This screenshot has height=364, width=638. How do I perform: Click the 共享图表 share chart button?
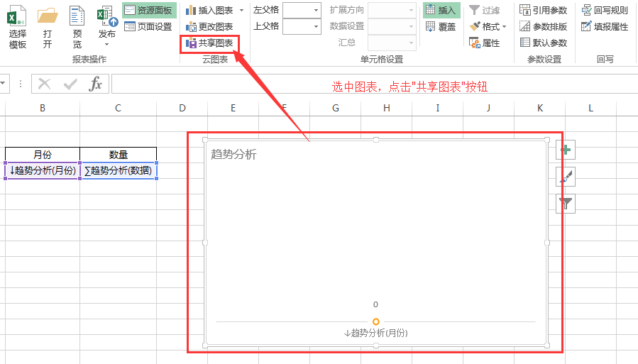tap(209, 43)
